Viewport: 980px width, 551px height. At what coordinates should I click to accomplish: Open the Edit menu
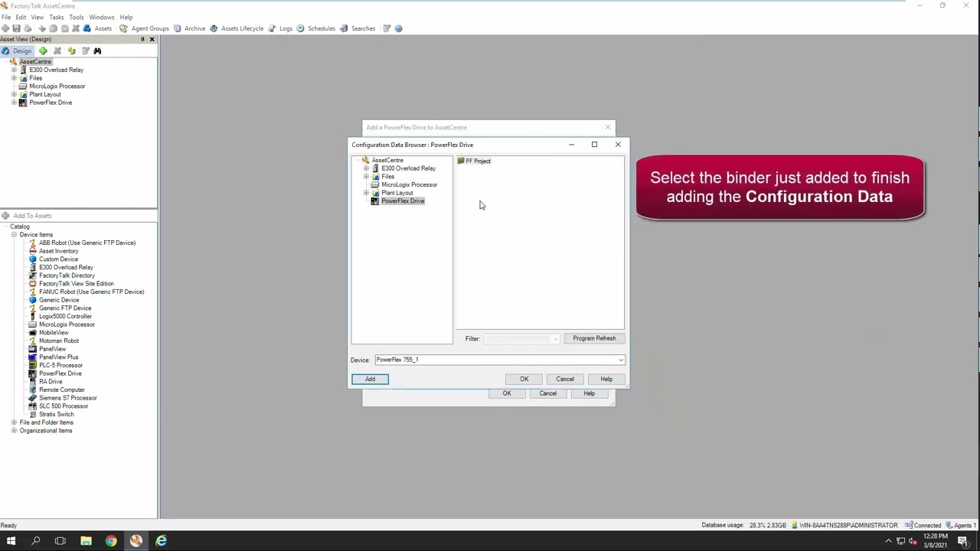21,17
